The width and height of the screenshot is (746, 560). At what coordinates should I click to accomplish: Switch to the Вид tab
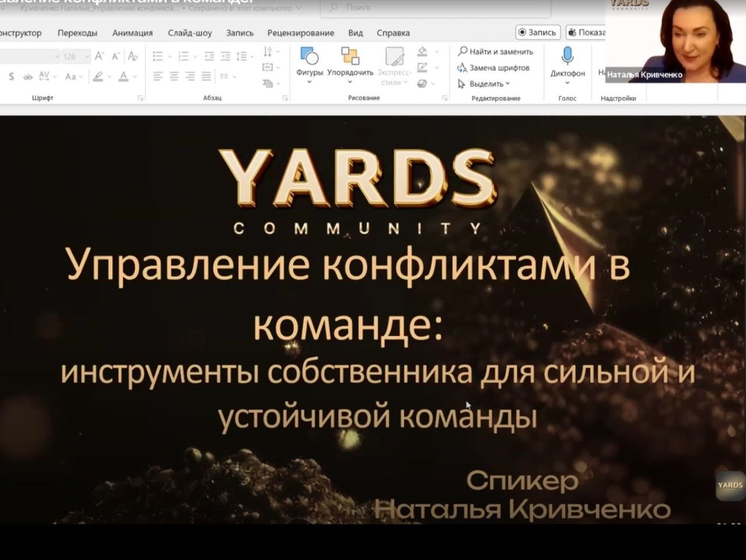356,33
